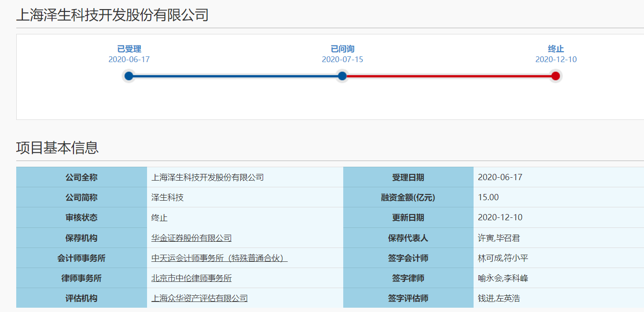Click the 会计师事务所 header cell
The width and height of the screenshot is (644, 312).
pyautogui.click(x=82, y=258)
